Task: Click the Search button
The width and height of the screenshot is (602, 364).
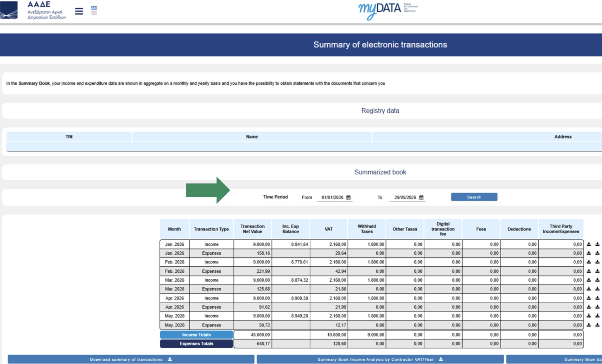Action: pyautogui.click(x=474, y=197)
